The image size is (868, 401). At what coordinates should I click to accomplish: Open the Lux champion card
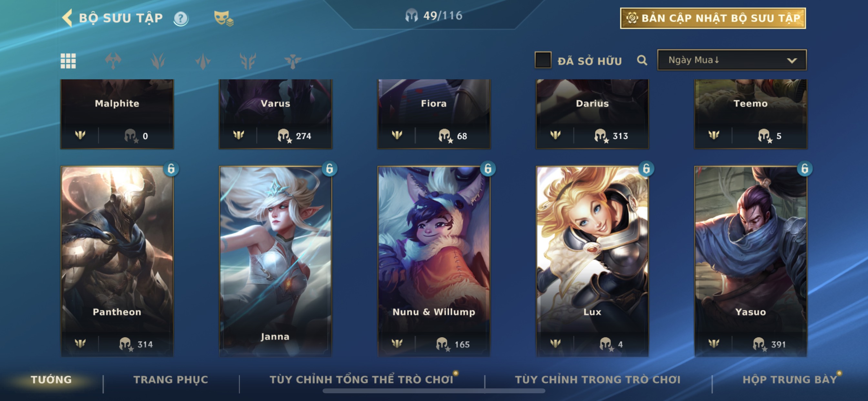click(x=592, y=261)
